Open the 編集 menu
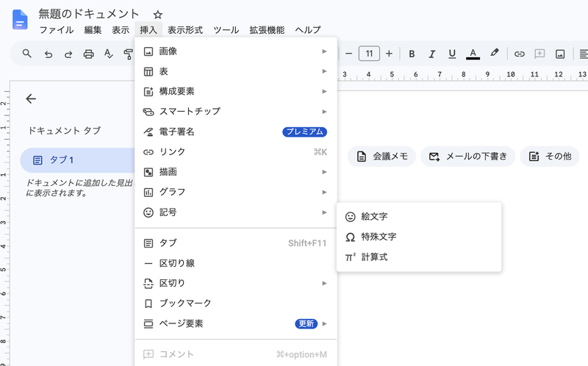Image resolution: width=588 pixels, height=366 pixels. (x=93, y=30)
